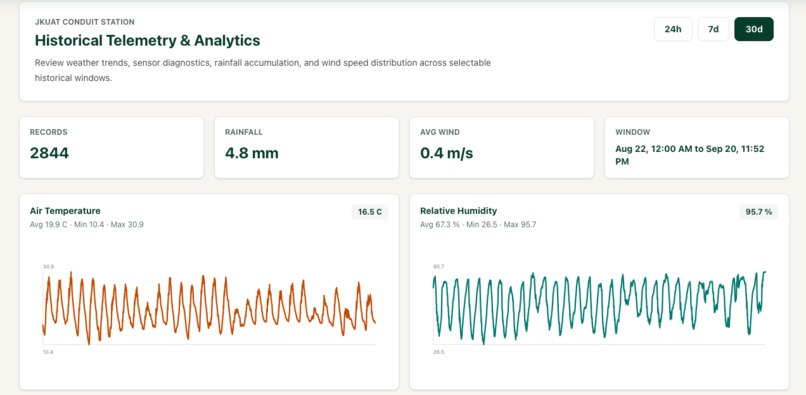
Task: Click the 16.5 C current temperature badge
Action: tap(370, 212)
